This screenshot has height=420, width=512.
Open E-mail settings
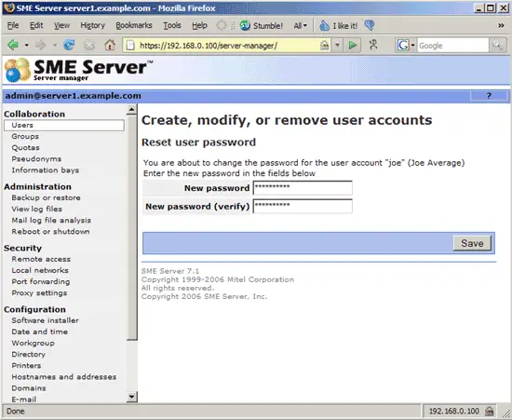24,400
